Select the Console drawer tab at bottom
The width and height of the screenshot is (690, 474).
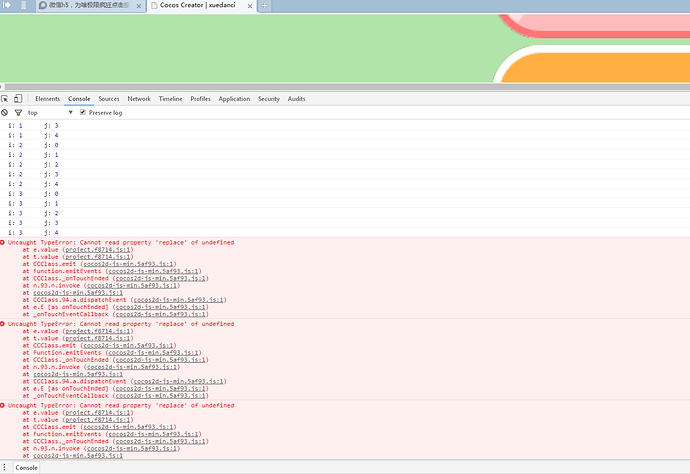(26, 467)
